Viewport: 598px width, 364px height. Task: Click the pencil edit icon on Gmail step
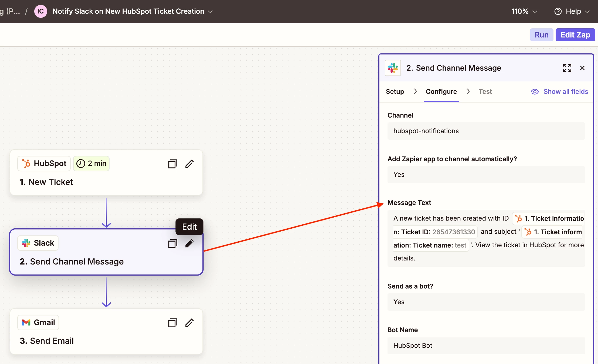point(189,322)
